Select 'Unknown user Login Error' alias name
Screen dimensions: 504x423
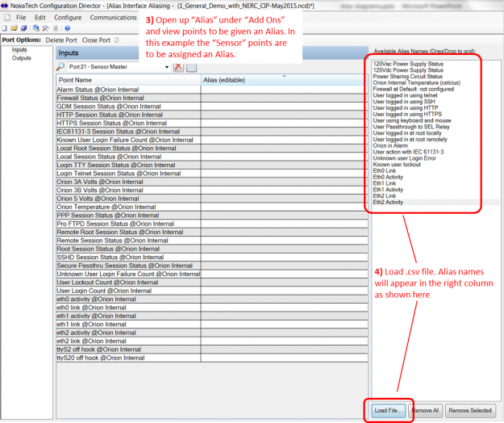pyautogui.click(x=404, y=158)
